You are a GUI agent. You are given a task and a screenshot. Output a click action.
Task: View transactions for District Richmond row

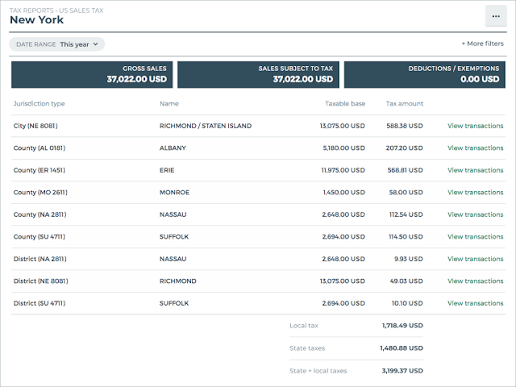(475, 281)
